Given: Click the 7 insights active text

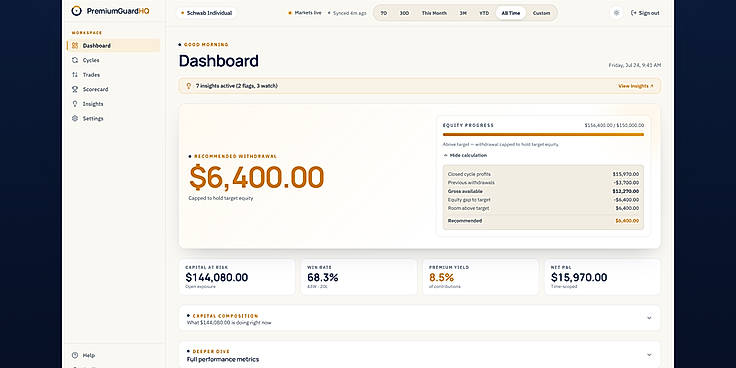Looking at the screenshot, I should 237,86.
